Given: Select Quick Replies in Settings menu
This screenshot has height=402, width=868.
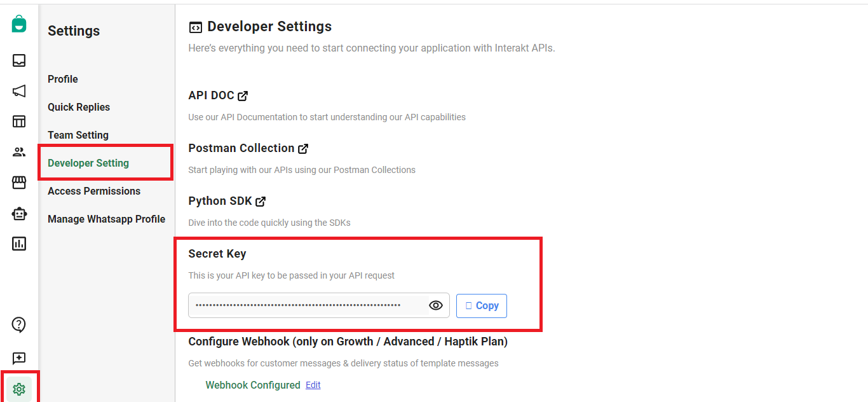Looking at the screenshot, I should pyautogui.click(x=79, y=107).
